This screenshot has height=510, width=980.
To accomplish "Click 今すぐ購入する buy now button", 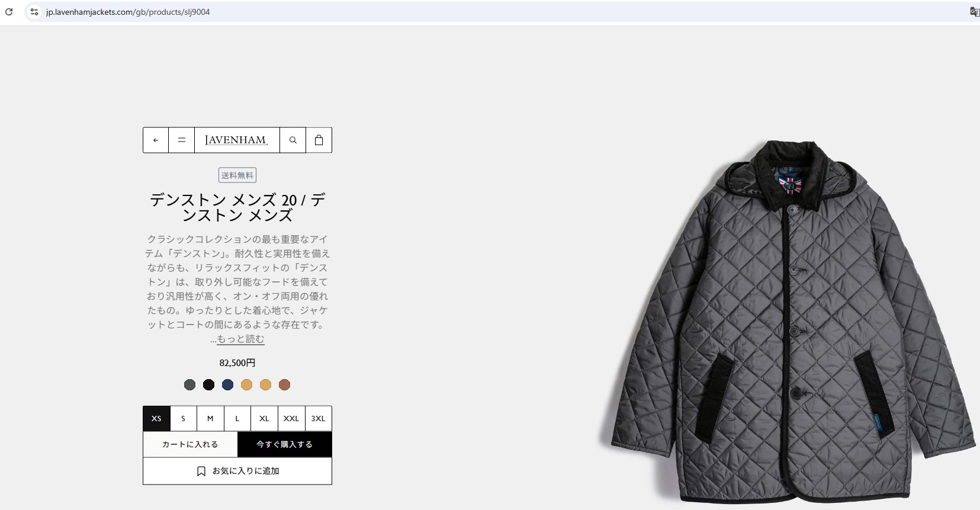I will pyautogui.click(x=285, y=445).
